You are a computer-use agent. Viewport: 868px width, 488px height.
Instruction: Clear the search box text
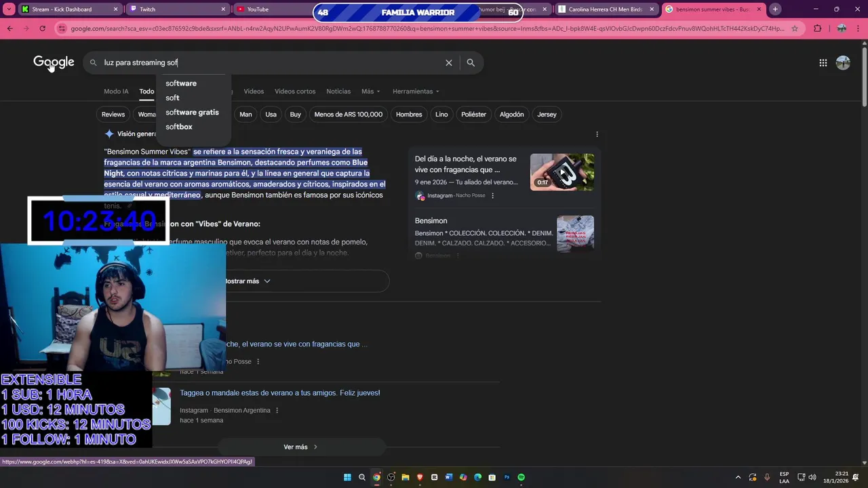tap(448, 62)
